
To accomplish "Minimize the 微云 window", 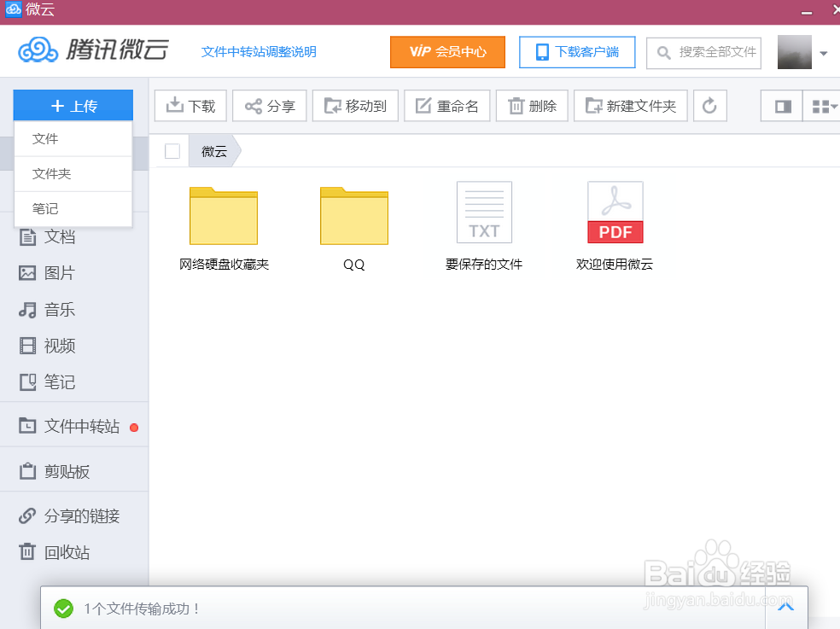I will (806, 12).
